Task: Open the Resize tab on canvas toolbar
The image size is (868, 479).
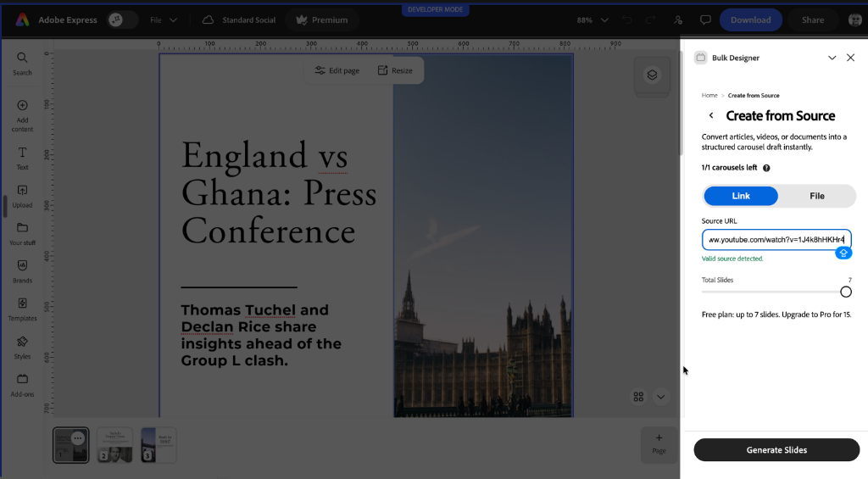Action: (x=395, y=70)
